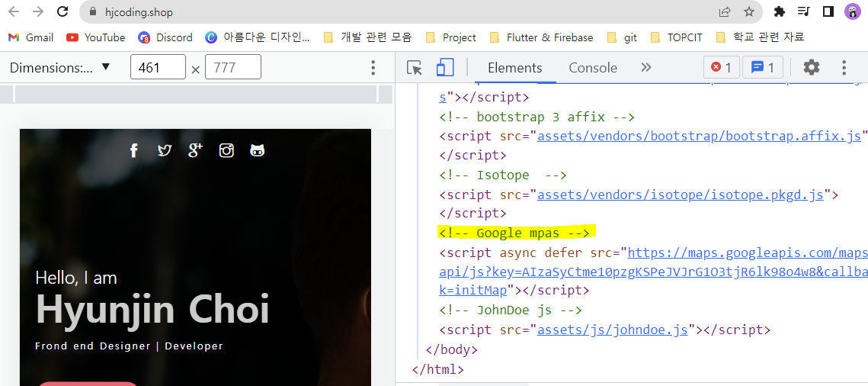Open the Project bookmark folder

pos(451,37)
